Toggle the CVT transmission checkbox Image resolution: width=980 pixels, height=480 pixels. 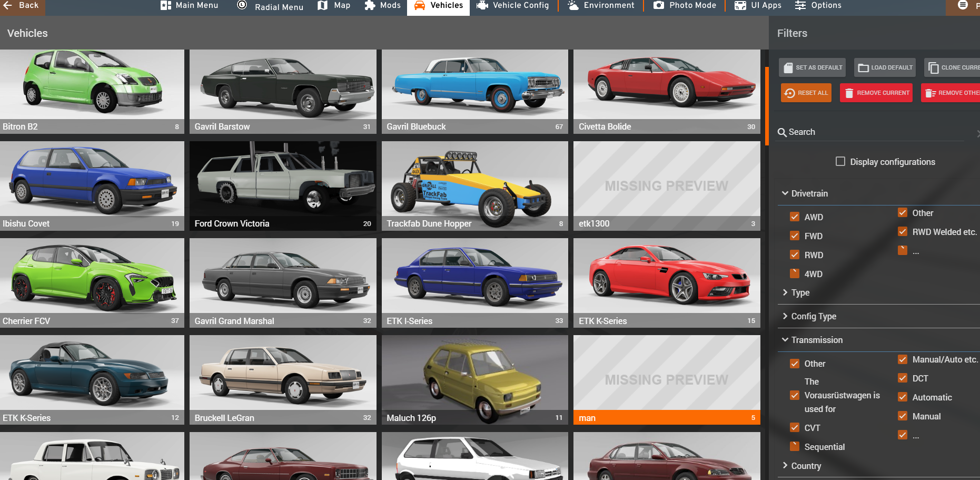pyautogui.click(x=795, y=427)
